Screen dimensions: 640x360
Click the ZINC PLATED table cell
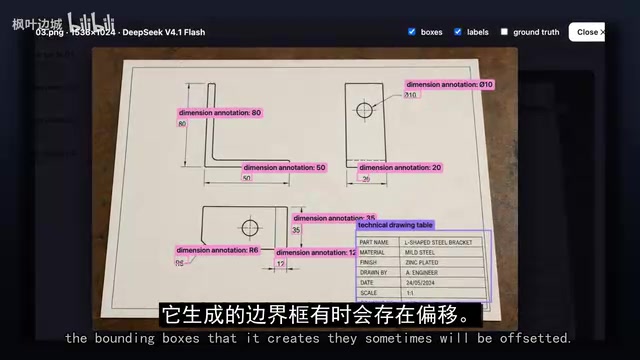422,262
